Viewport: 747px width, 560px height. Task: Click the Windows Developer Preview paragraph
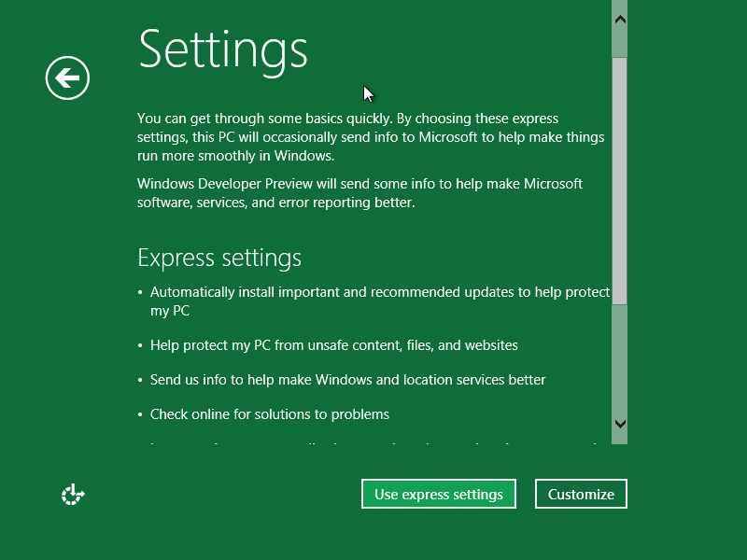click(x=359, y=193)
